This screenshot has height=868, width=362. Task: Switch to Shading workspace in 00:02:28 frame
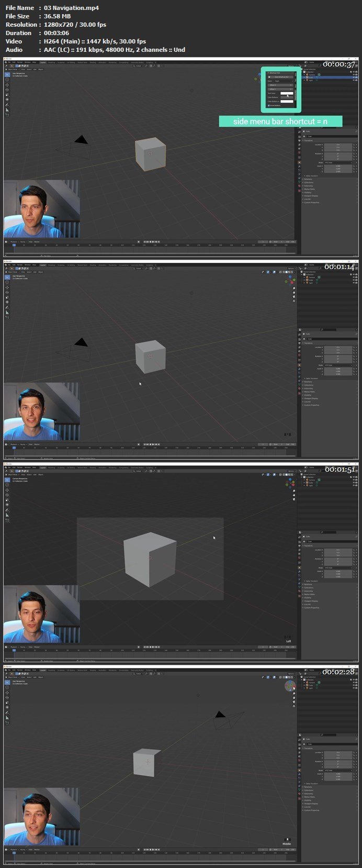tap(93, 670)
